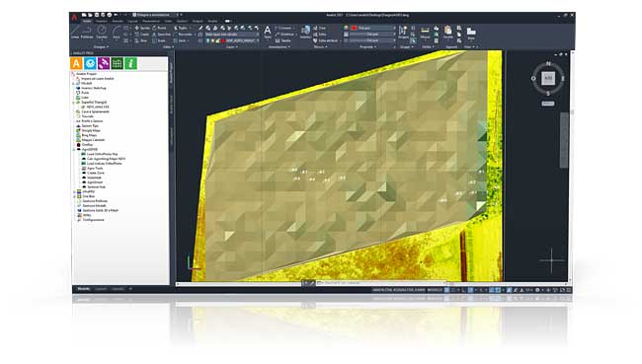The image size is (642, 364).
Task: Open the blue wheel icon in Analist panel
Action: [90, 63]
